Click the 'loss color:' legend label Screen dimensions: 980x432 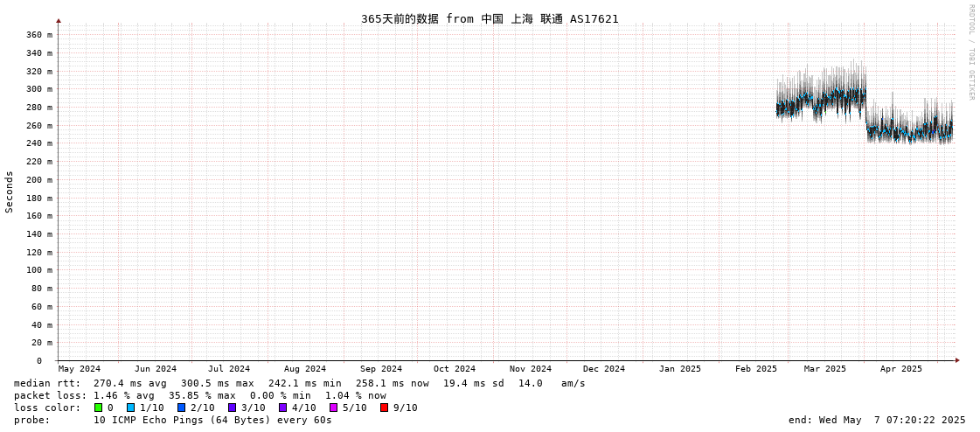47,408
